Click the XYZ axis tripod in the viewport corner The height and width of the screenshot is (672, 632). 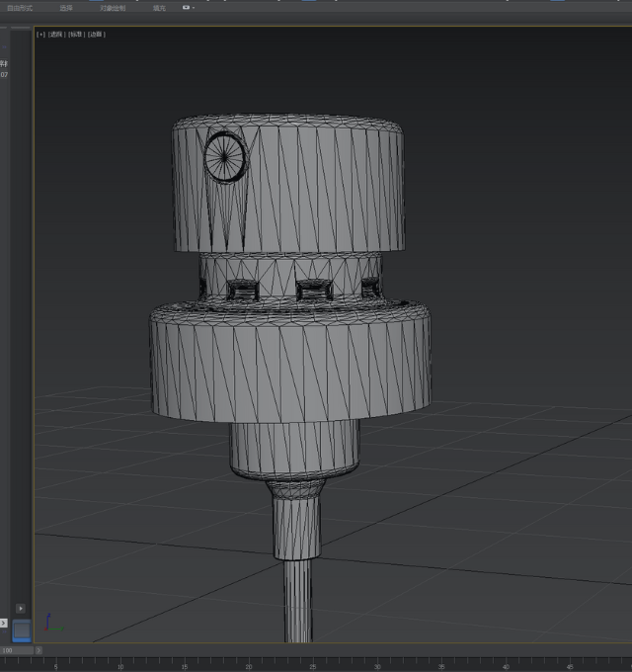pyautogui.click(x=53, y=623)
